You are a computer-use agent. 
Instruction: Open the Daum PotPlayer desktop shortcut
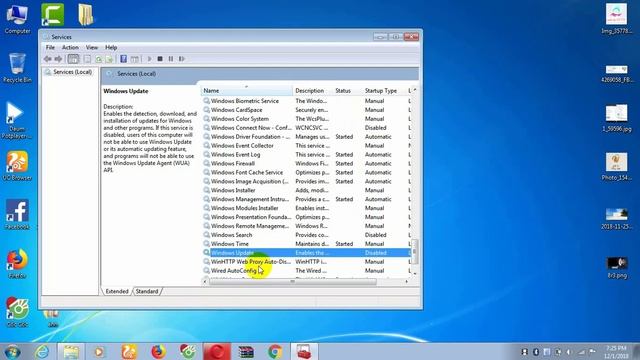pos(16,120)
